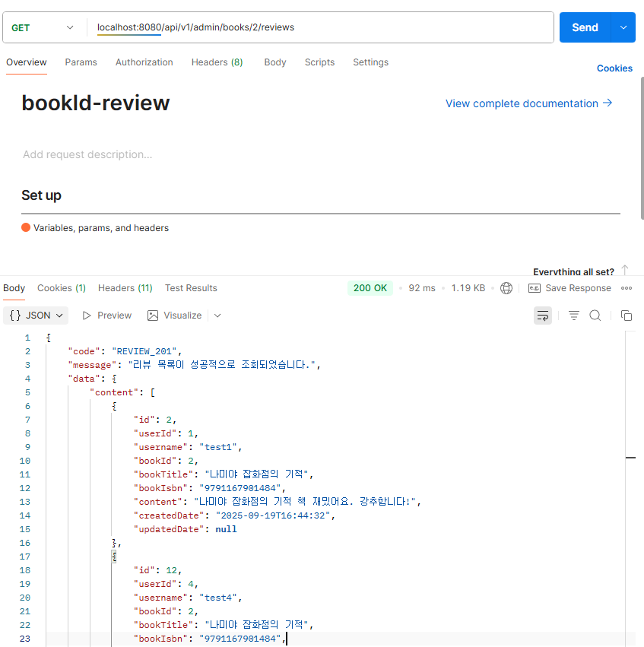Open the Settings tab
Image resolution: width=644 pixels, height=647 pixels.
click(x=370, y=62)
